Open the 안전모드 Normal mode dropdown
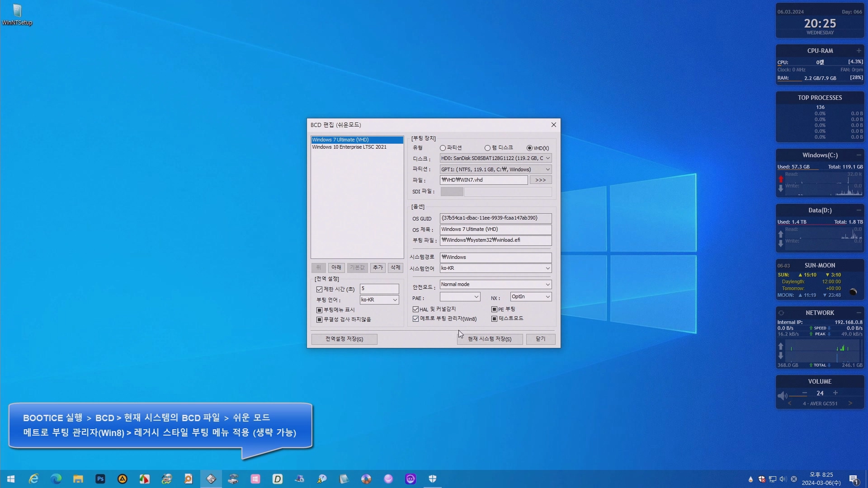The width and height of the screenshot is (868, 488). (x=495, y=284)
